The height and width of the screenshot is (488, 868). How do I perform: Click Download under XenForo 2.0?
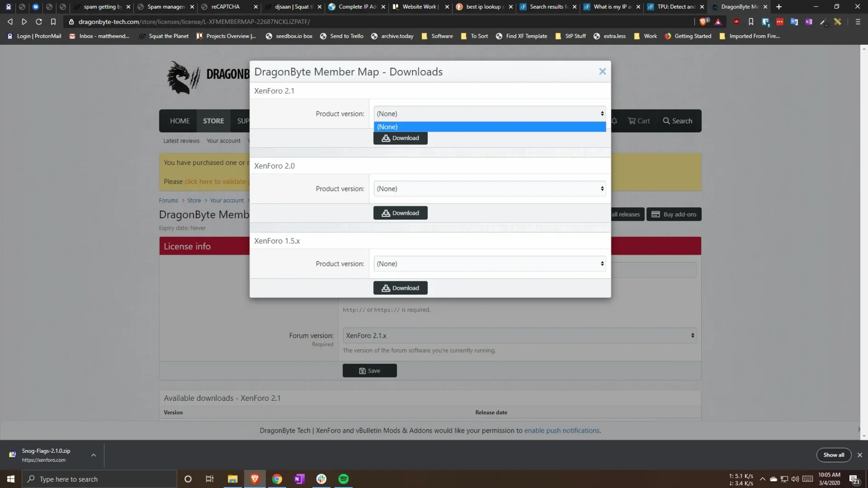click(x=400, y=213)
